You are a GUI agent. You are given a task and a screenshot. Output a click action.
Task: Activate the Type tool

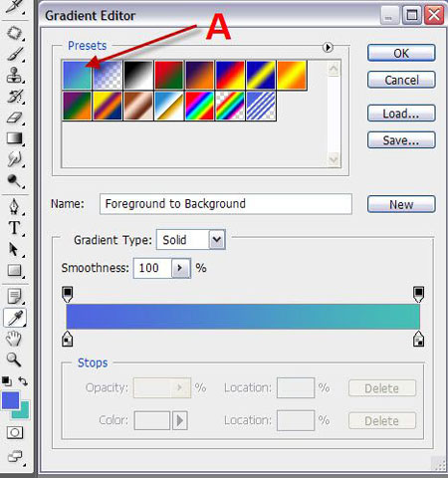[x=14, y=228]
